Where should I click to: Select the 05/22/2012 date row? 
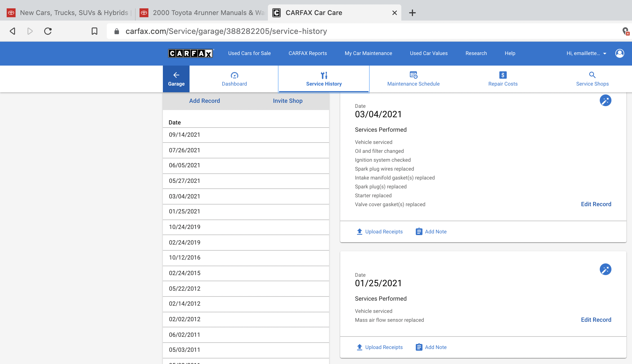246,289
